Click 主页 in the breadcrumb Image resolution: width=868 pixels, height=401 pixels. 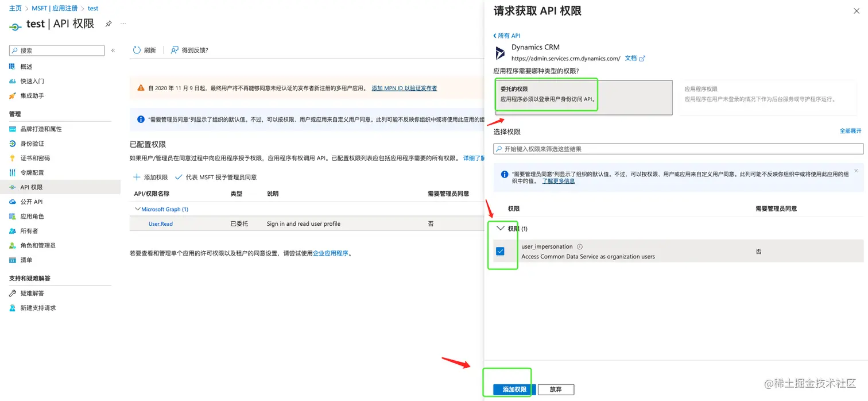[x=15, y=9]
